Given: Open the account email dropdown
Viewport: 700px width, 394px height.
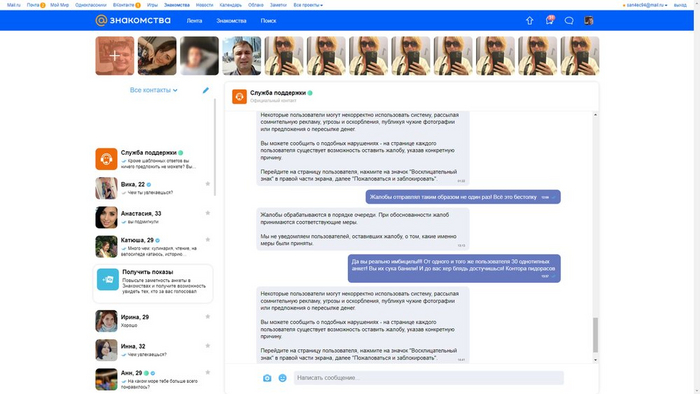Looking at the screenshot, I should coord(646,5).
